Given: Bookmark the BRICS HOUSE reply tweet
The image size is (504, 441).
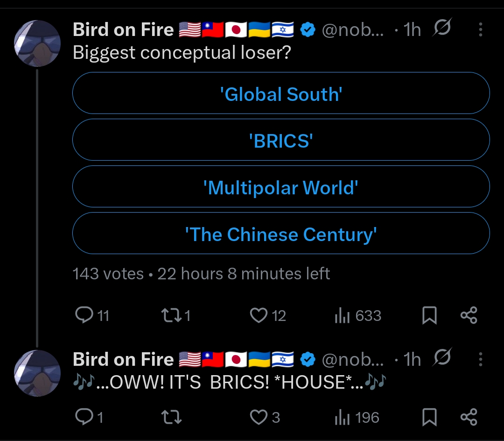Looking at the screenshot, I should click(x=429, y=417).
